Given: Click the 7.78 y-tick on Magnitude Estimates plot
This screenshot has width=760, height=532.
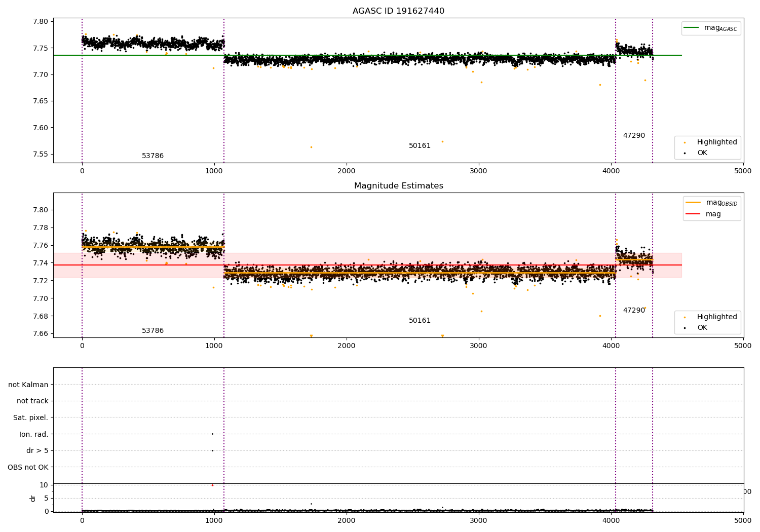Looking at the screenshot, I should pos(41,227).
